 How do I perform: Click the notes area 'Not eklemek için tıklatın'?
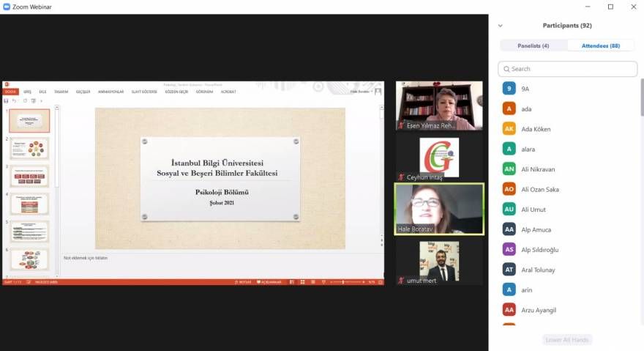tap(86, 258)
